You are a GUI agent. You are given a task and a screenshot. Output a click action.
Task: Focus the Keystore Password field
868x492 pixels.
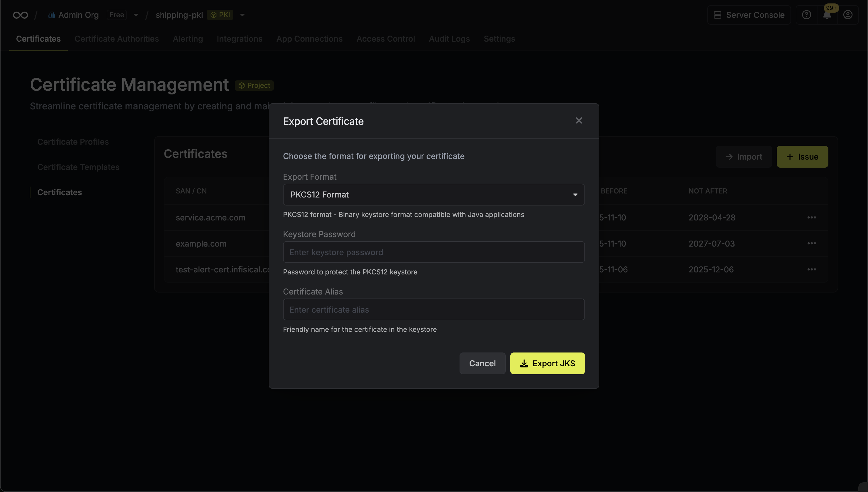pyautogui.click(x=433, y=252)
